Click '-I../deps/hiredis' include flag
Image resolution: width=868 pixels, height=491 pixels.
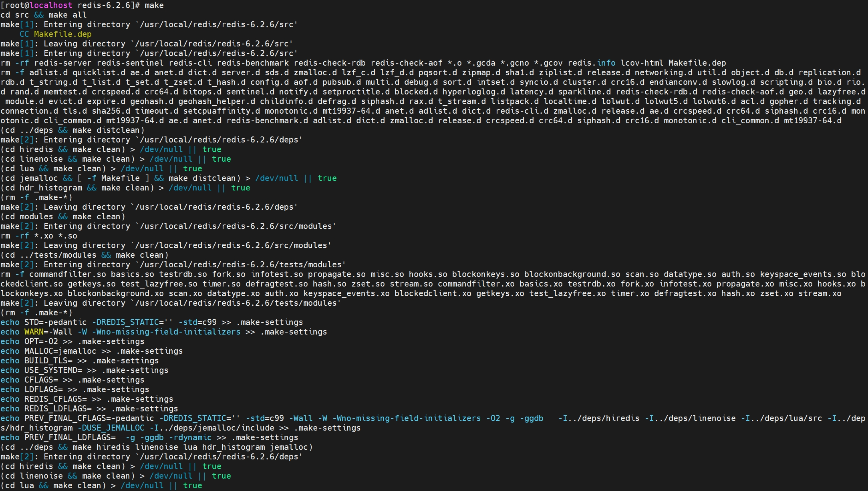click(x=599, y=418)
